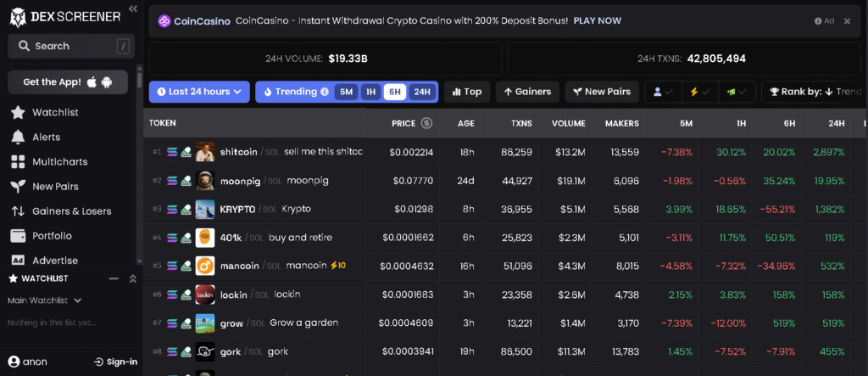
Task: Open New Pairs sprout icon in sidebar
Action: point(18,187)
